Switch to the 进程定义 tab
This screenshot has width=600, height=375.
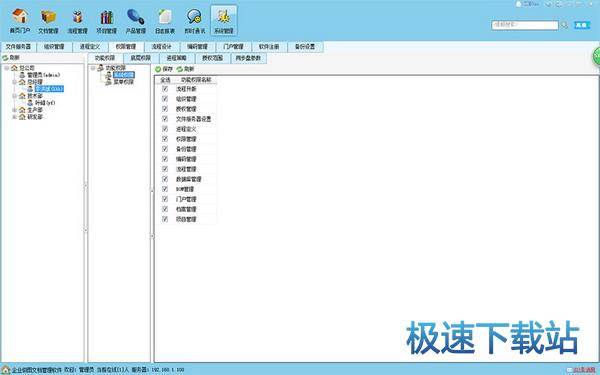[x=90, y=47]
